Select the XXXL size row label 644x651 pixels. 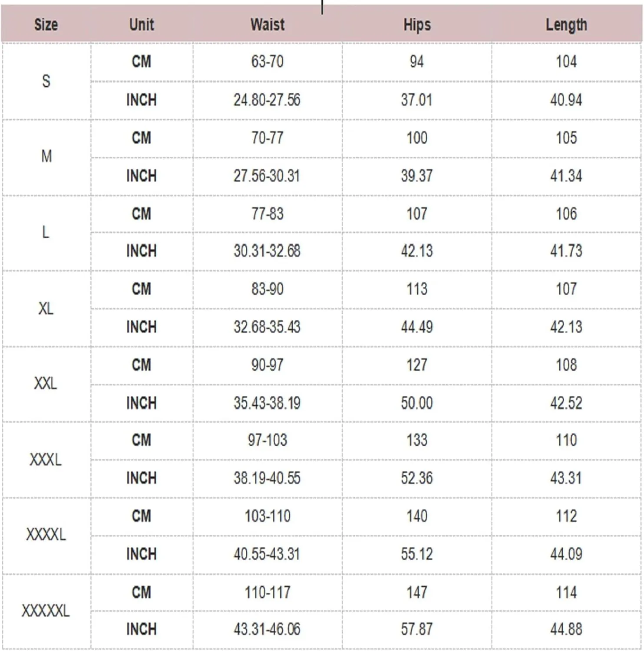pos(46,460)
